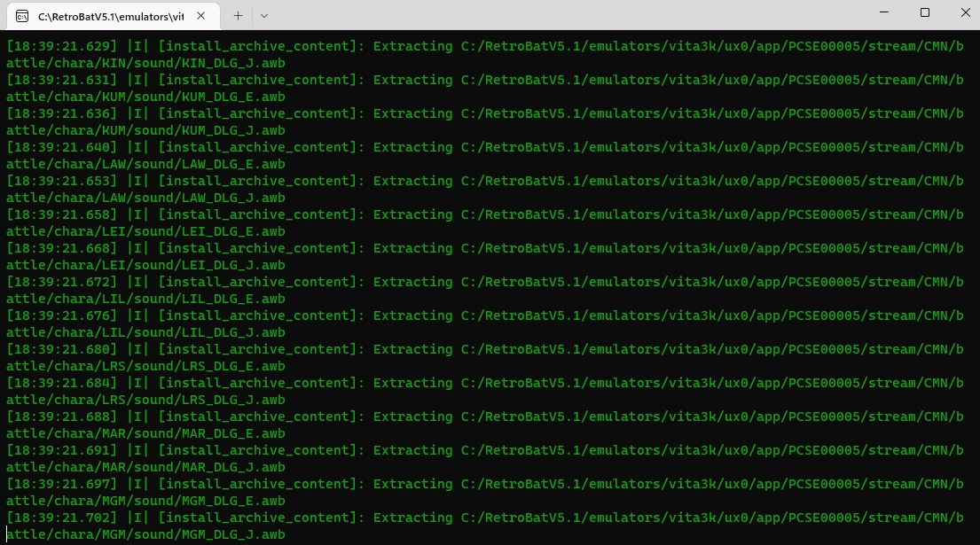980x545 pixels.
Task: Click the timestamp [18:39:21.636]
Action: tap(62, 113)
